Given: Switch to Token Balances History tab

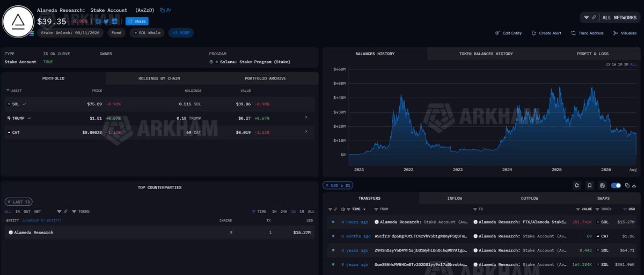Looking at the screenshot, I should 486,54.
